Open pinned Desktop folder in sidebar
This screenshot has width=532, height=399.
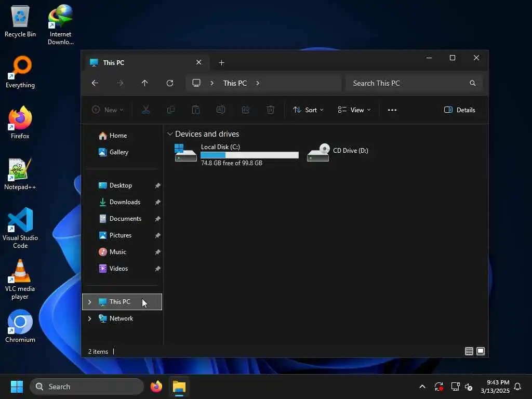[x=122, y=185]
